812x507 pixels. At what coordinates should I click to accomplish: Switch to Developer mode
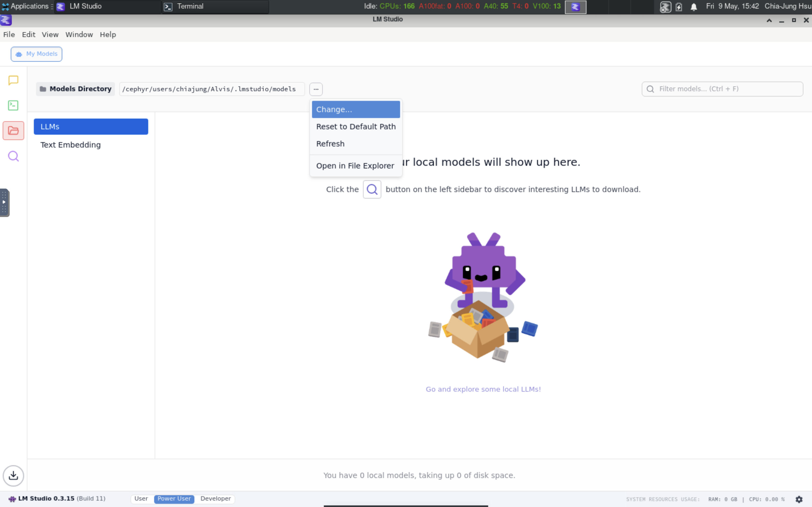pyautogui.click(x=215, y=499)
